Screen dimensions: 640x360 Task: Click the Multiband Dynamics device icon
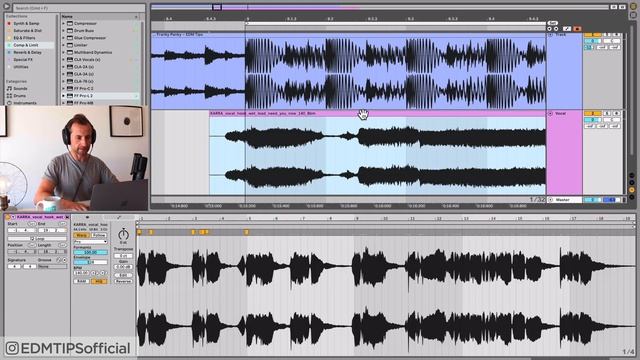(70, 53)
